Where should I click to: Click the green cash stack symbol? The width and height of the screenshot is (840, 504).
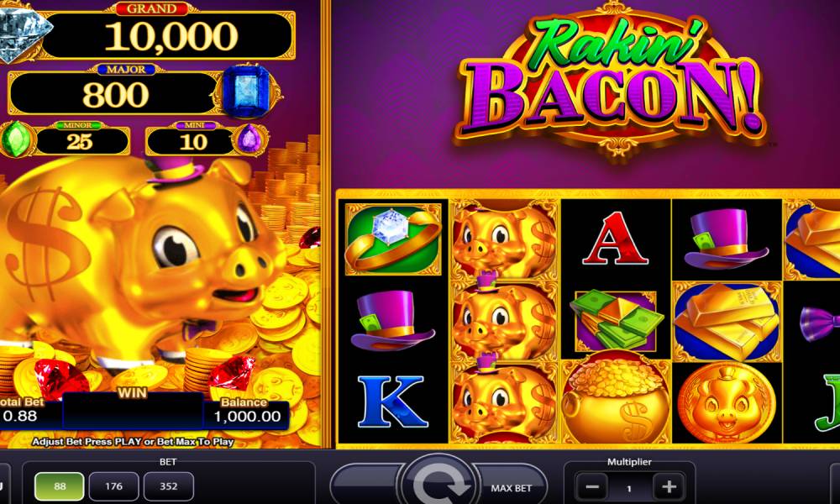(x=616, y=320)
